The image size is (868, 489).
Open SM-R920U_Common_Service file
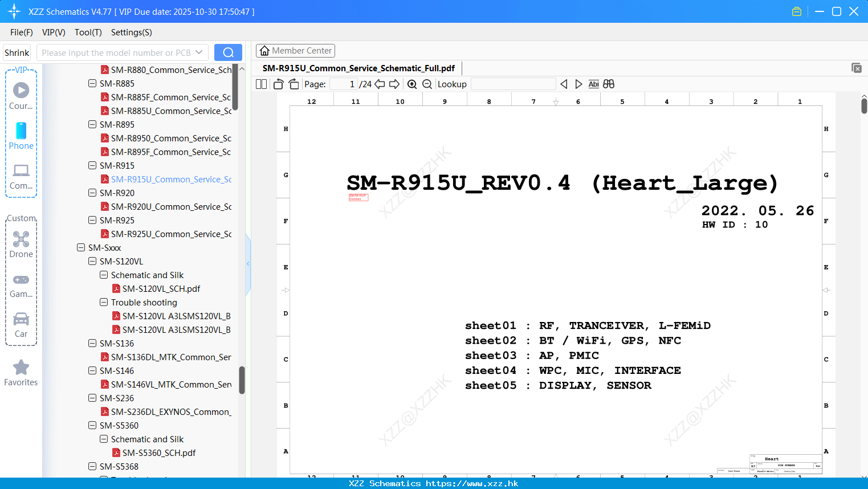click(171, 206)
